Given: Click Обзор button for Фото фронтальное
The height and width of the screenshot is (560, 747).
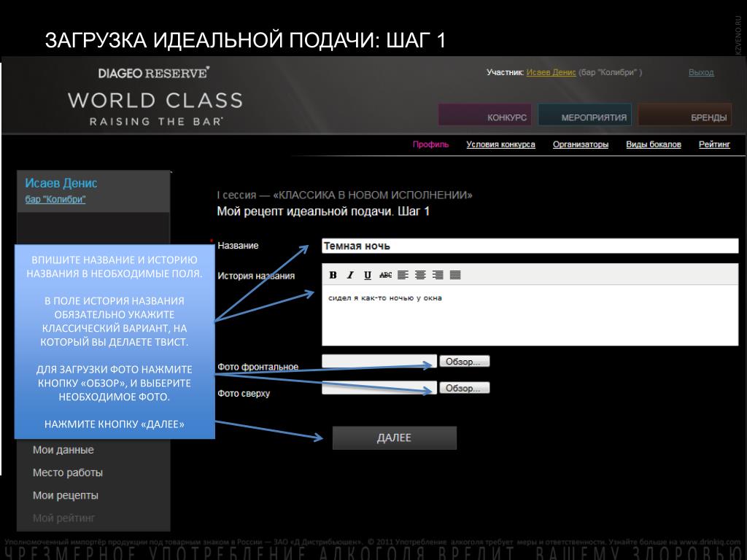Looking at the screenshot, I should pyautogui.click(x=465, y=362).
